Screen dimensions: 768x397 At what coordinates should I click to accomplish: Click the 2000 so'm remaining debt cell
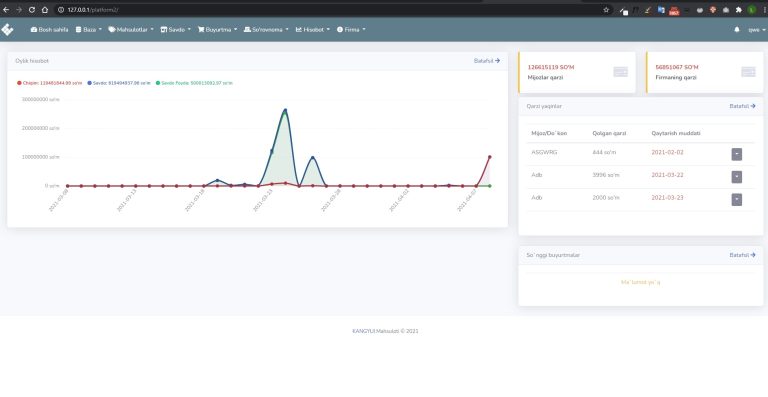tap(605, 198)
